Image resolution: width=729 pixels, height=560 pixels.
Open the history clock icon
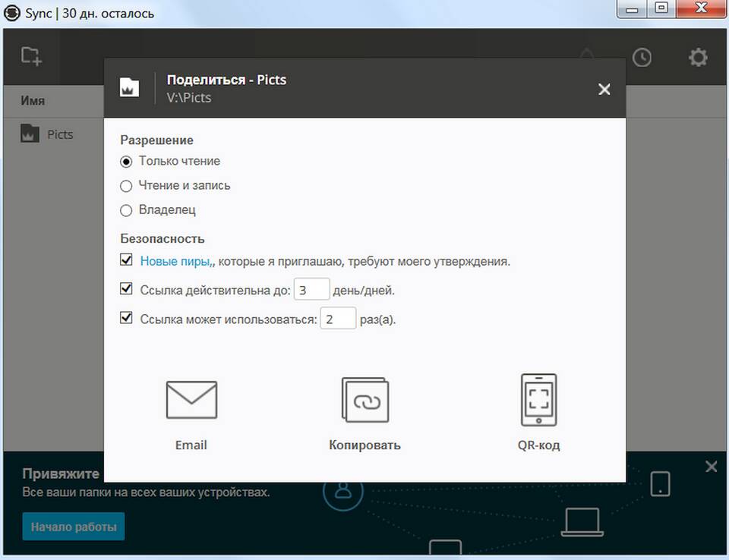(642, 58)
